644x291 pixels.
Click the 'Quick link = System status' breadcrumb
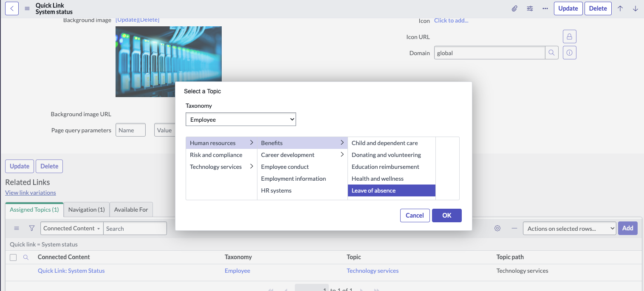(x=44, y=244)
